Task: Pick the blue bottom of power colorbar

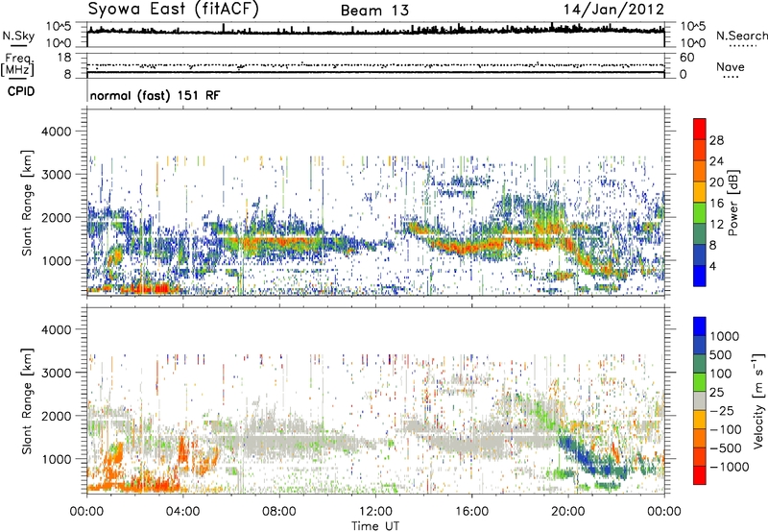Action: pyautogui.click(x=700, y=276)
